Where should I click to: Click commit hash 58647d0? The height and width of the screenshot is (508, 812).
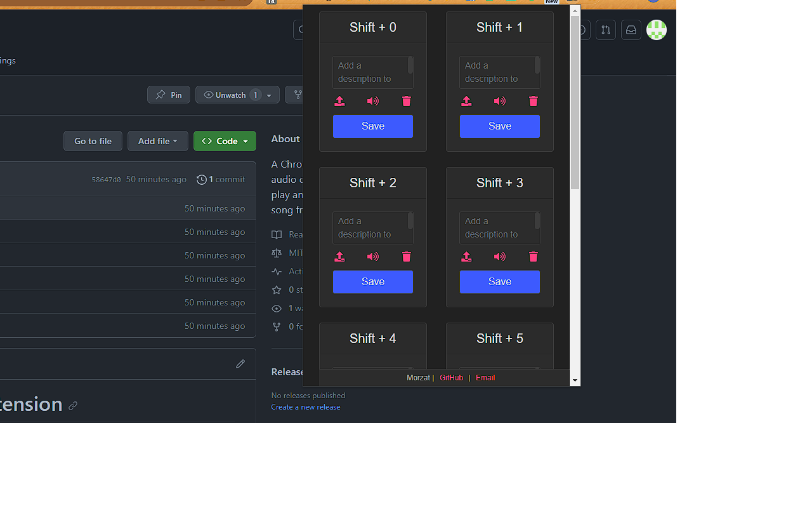(x=106, y=180)
